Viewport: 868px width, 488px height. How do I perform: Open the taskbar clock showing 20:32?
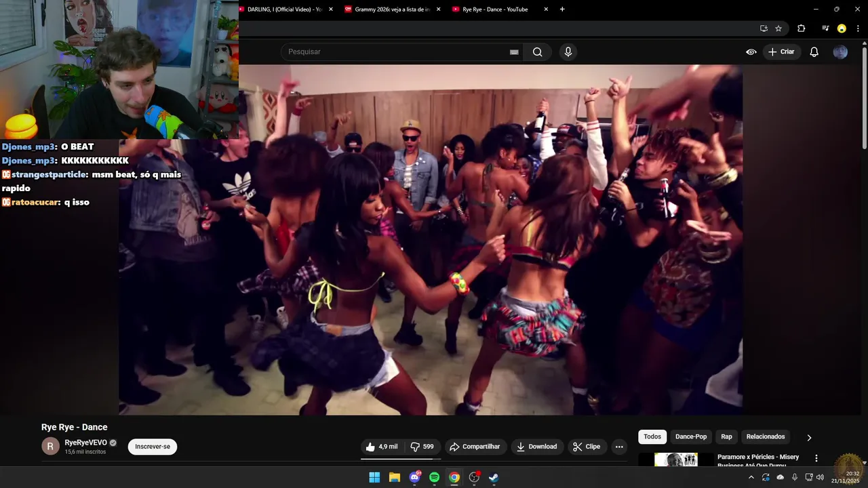844,477
